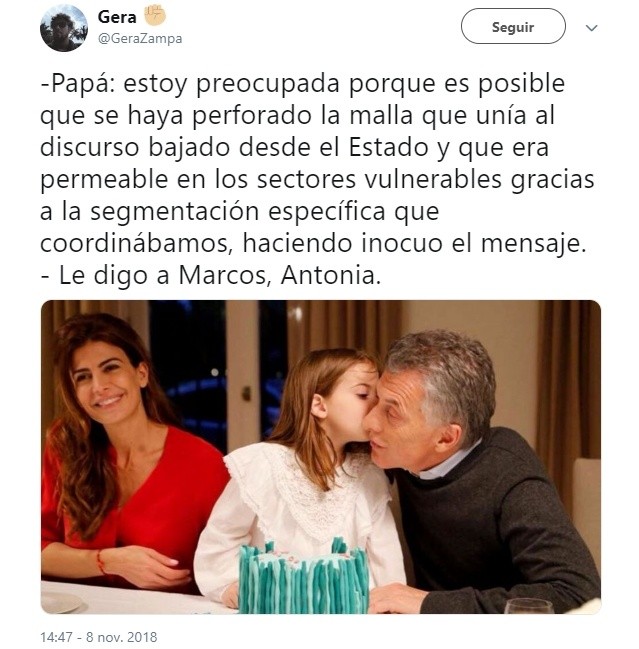Open the 14:47 timestamp link
639x649 pixels.
(56, 637)
